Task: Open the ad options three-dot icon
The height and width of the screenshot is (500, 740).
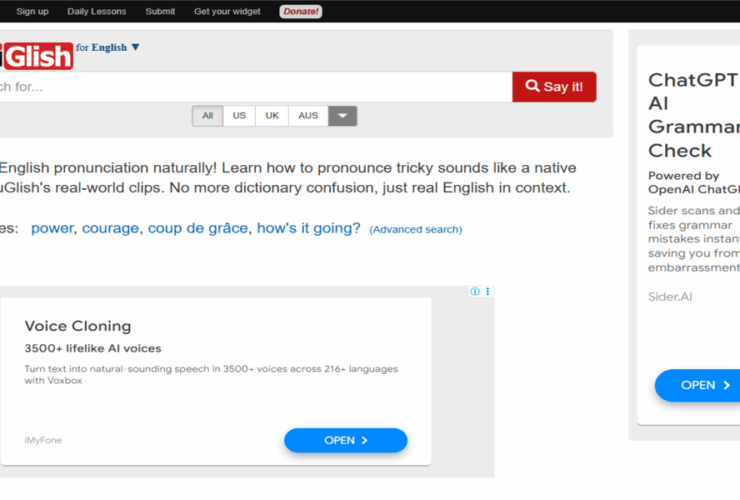Action: (x=488, y=291)
